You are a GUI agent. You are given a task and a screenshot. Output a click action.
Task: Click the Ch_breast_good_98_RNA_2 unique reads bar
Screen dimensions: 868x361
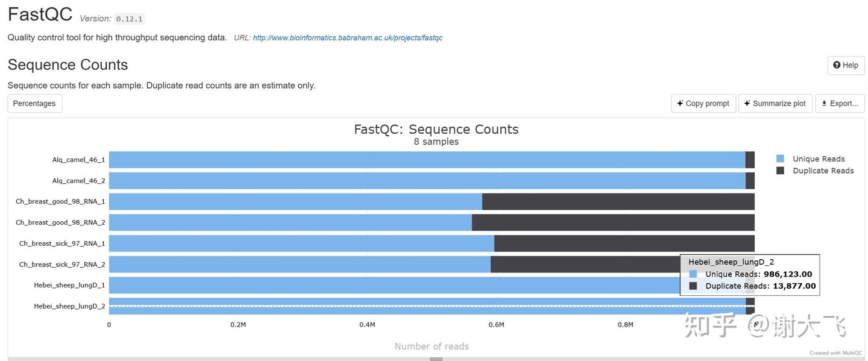pyautogui.click(x=289, y=222)
